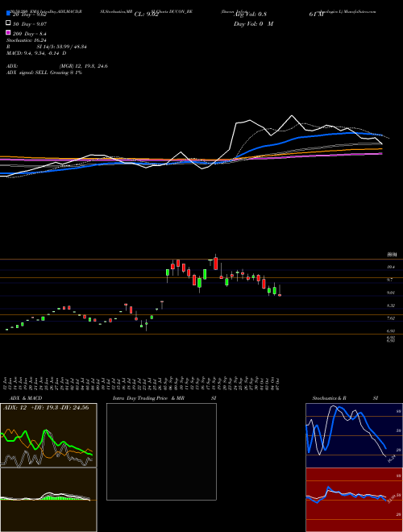Click the RSI 14/5: 33.99 / 48.34 readout
The width and height of the screenshot is (403, 532).
tap(46, 47)
